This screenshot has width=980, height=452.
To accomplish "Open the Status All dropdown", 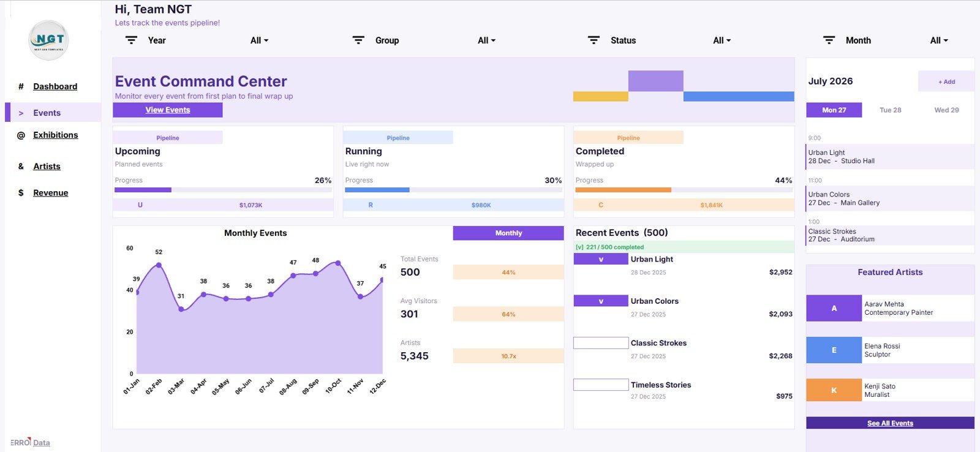I will pos(722,40).
